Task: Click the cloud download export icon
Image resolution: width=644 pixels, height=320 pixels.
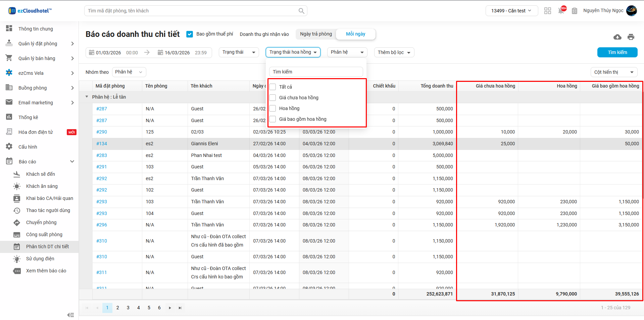Action: point(617,37)
